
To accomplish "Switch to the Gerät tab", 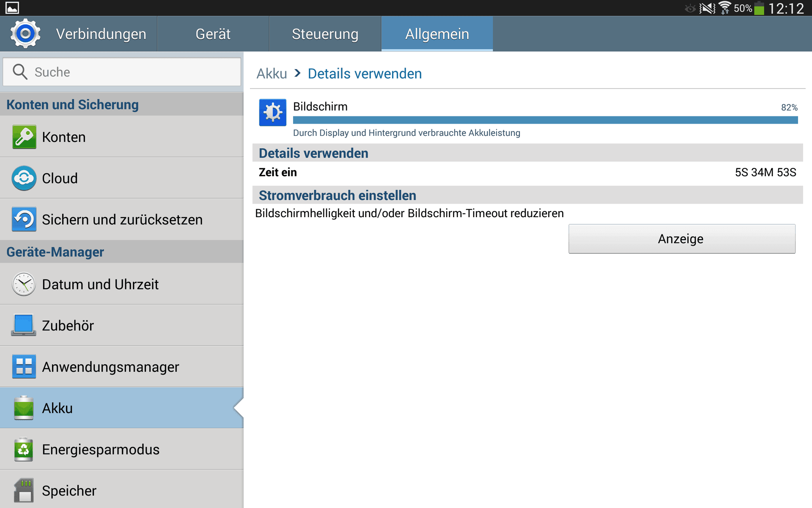I will pos(213,34).
